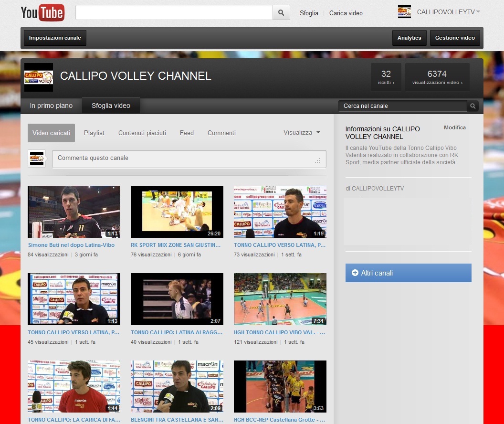Click the Modifica link for channel info
This screenshot has height=424, width=504.
[x=454, y=127]
